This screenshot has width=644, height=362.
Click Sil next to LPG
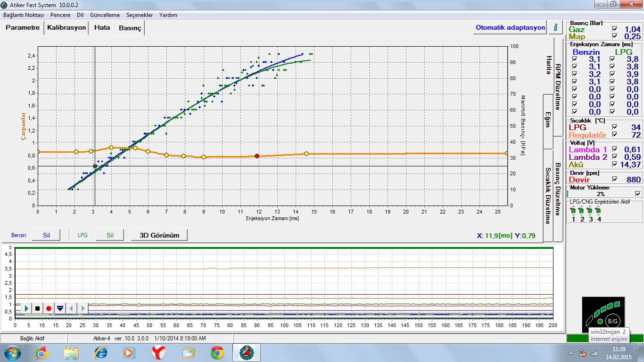tap(110, 235)
